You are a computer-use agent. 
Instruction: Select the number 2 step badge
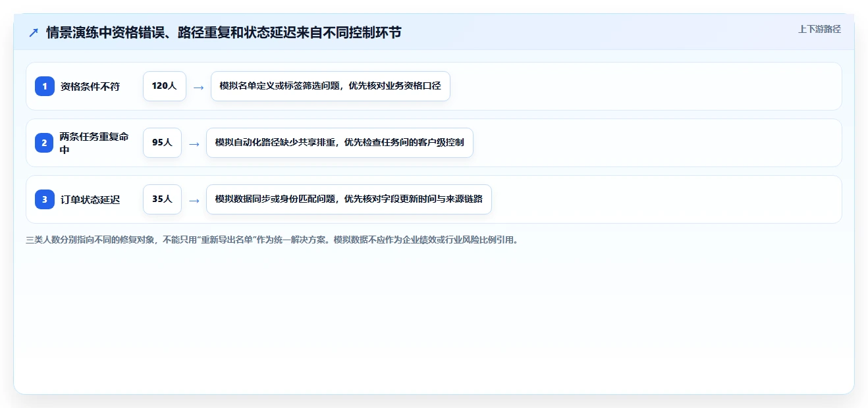click(x=45, y=143)
